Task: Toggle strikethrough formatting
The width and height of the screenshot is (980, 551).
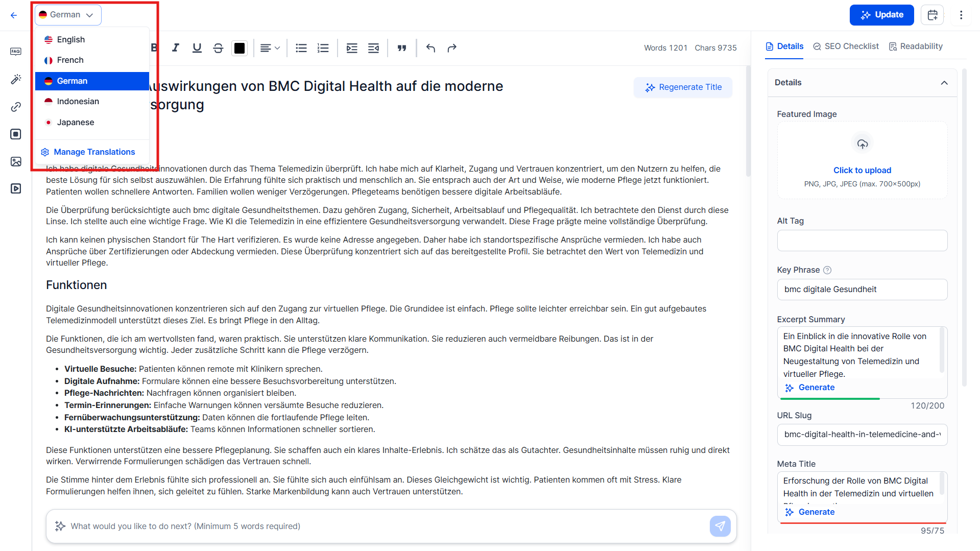Action: pyautogui.click(x=218, y=48)
